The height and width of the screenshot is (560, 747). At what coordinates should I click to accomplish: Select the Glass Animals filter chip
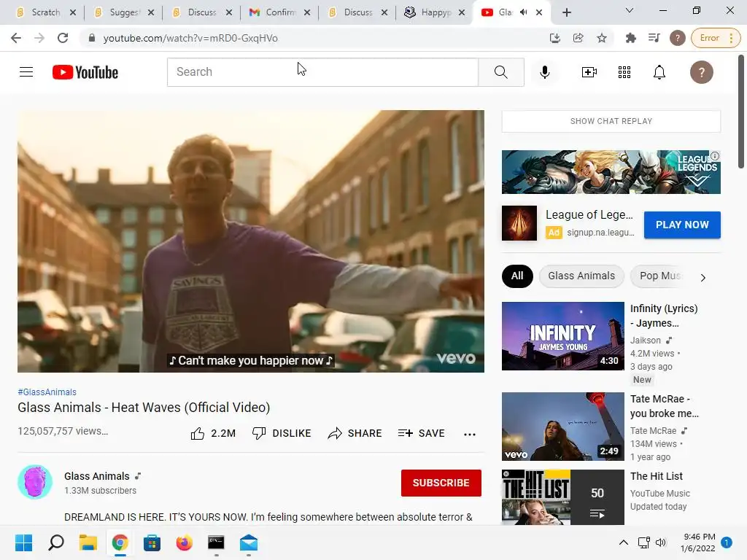(581, 276)
